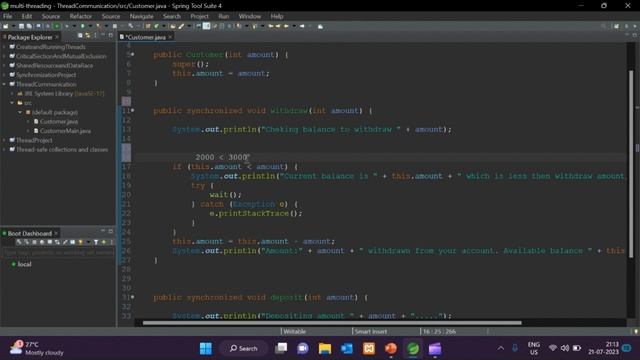Open the Help menu
640x360 pixels.
(277, 16)
